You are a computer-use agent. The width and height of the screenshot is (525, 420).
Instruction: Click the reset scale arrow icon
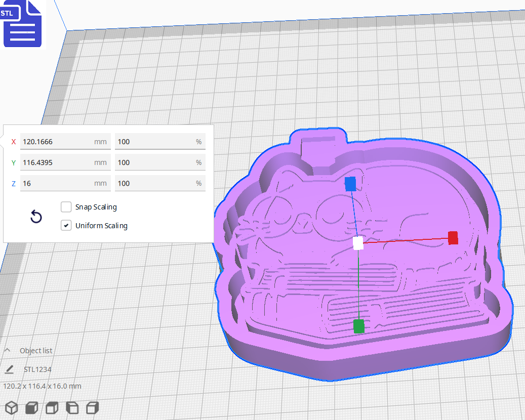tap(35, 217)
